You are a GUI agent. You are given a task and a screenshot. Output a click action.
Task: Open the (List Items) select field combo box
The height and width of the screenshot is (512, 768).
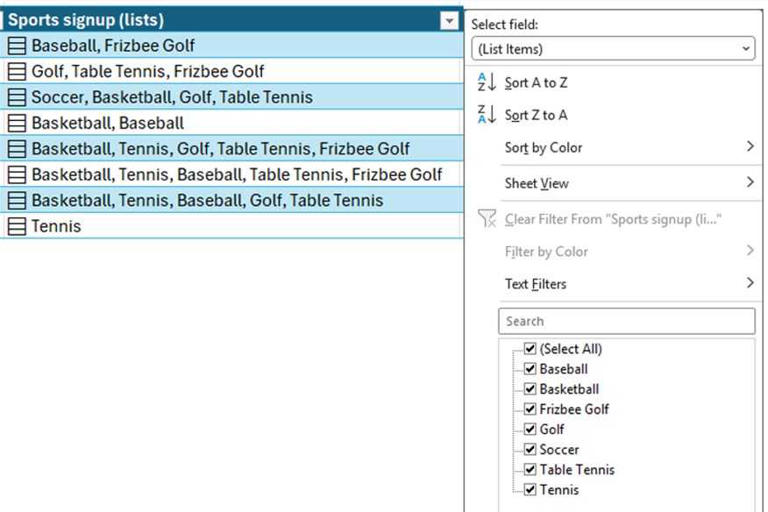click(x=613, y=49)
